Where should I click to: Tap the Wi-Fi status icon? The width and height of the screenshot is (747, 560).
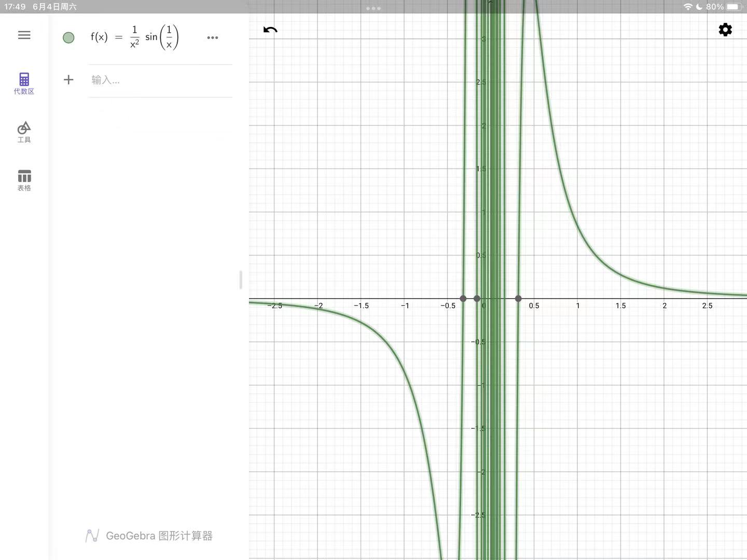tap(688, 7)
